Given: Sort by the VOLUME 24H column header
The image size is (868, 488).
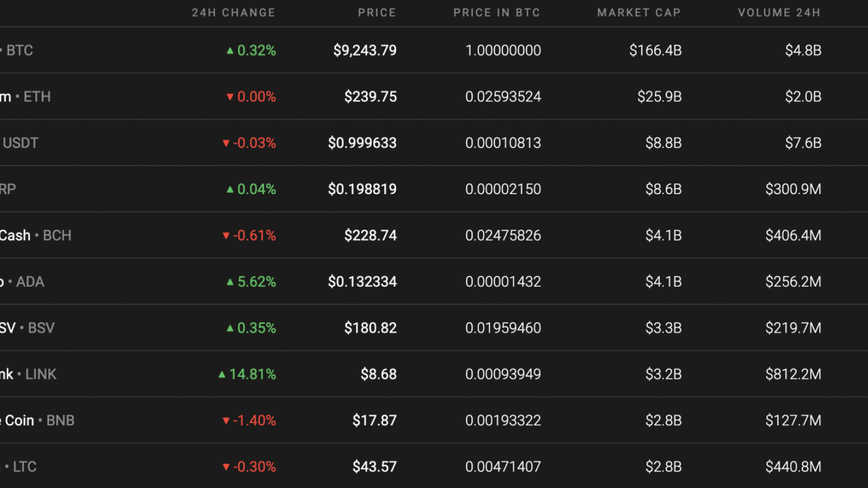Looking at the screenshot, I should coord(779,12).
